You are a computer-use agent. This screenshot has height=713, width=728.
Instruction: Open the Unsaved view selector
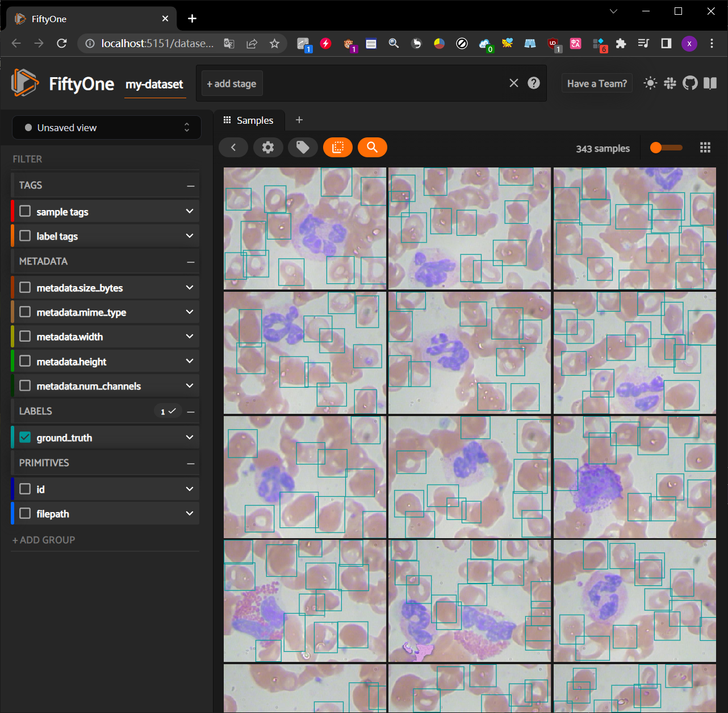(x=107, y=128)
